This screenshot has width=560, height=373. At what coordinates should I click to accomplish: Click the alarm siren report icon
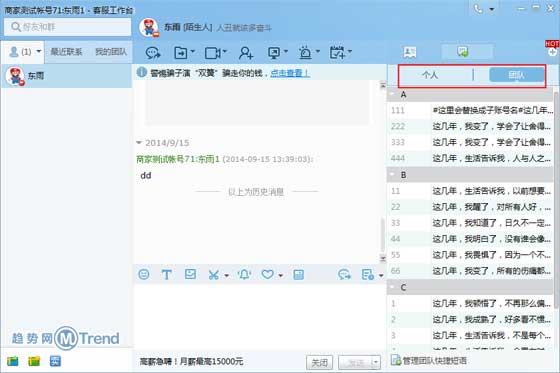tap(305, 53)
